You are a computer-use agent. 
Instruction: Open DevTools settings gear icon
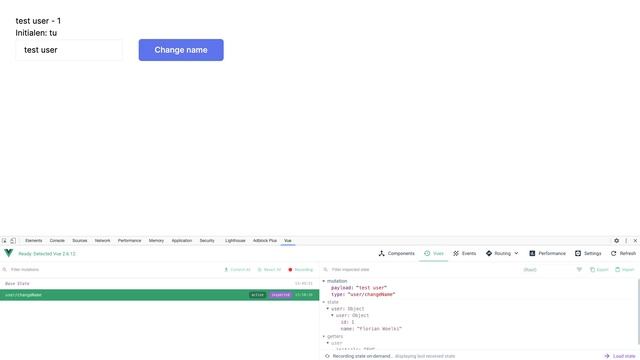pyautogui.click(x=616, y=241)
